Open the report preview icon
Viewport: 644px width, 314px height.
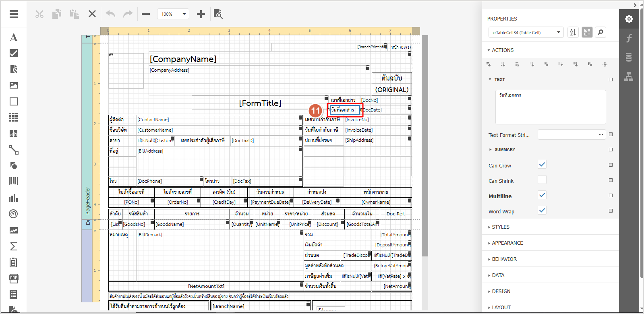(x=218, y=14)
